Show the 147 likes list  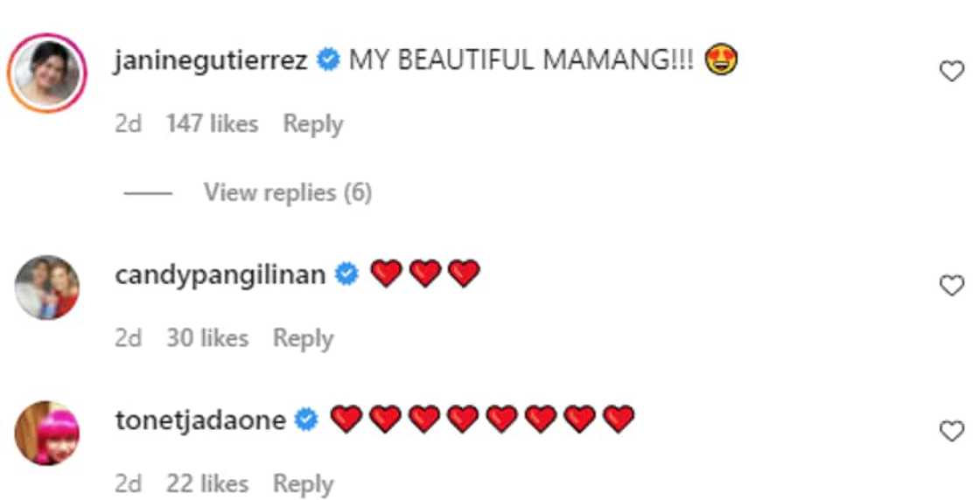(x=212, y=124)
